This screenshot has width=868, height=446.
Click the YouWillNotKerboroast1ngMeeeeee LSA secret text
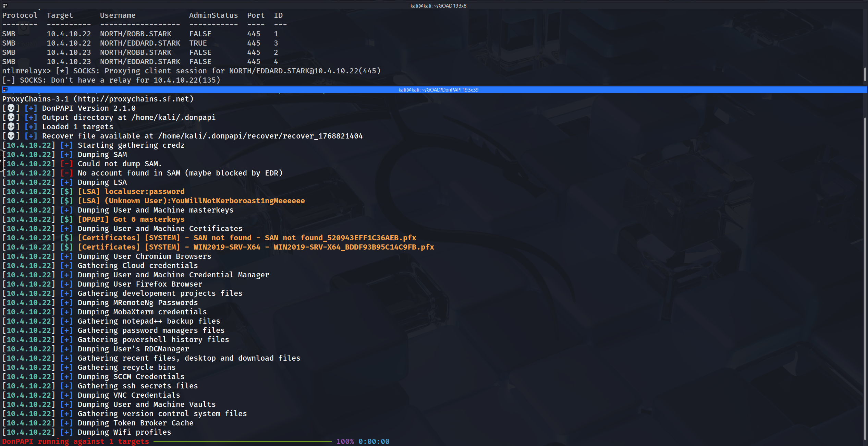pyautogui.click(x=238, y=201)
